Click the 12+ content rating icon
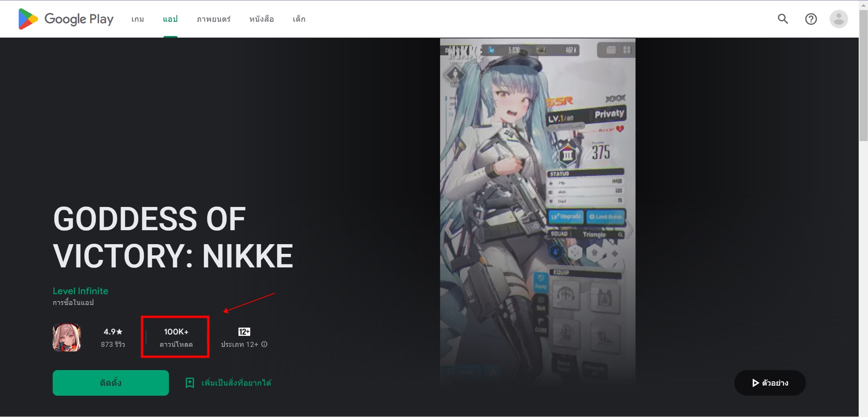The width and height of the screenshot is (868, 417). tap(243, 331)
